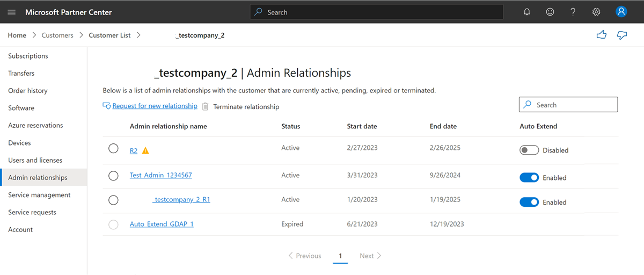This screenshot has height=275, width=644.
Task: Click the smiley feedback icon
Action: pyautogui.click(x=550, y=12)
